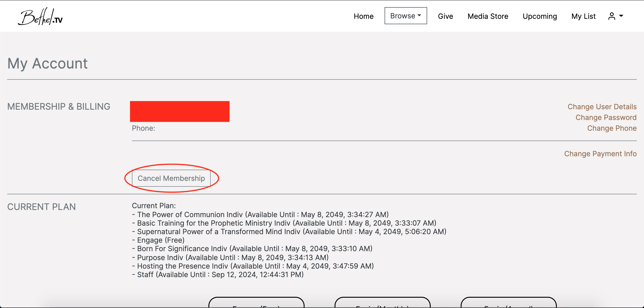Viewport: 644px width, 308px height.
Task: Open the user account profile icon
Action: (612, 16)
